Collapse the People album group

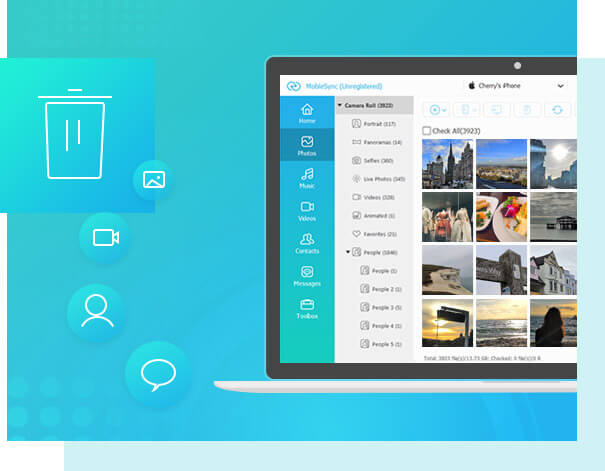[348, 252]
